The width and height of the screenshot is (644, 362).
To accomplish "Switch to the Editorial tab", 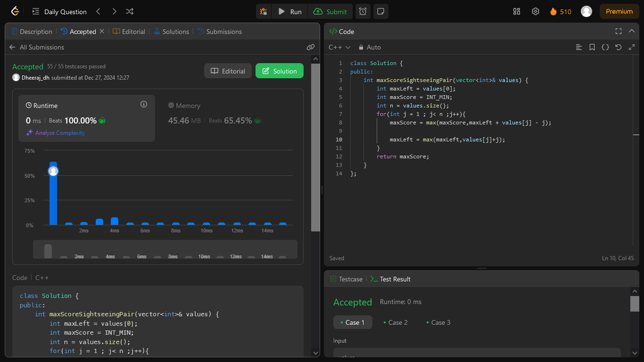I will point(129,32).
